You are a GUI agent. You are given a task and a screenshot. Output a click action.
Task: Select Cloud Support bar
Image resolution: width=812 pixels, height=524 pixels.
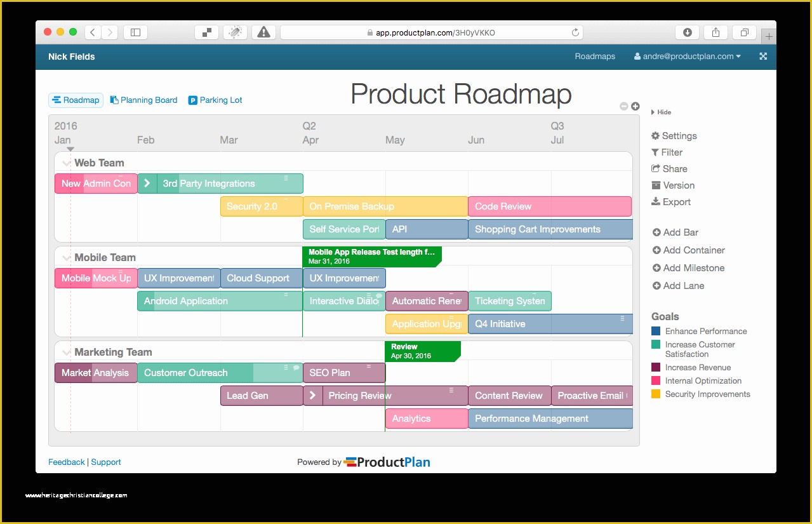click(262, 278)
